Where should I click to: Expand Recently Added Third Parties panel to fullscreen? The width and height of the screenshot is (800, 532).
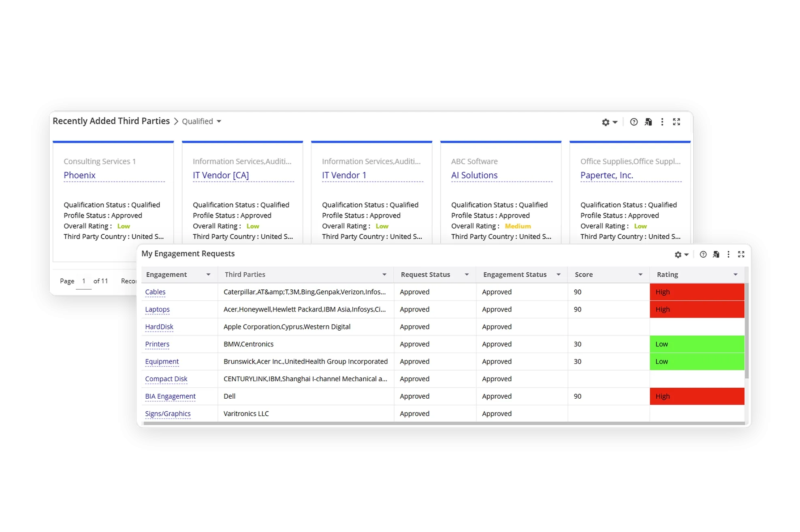point(676,122)
